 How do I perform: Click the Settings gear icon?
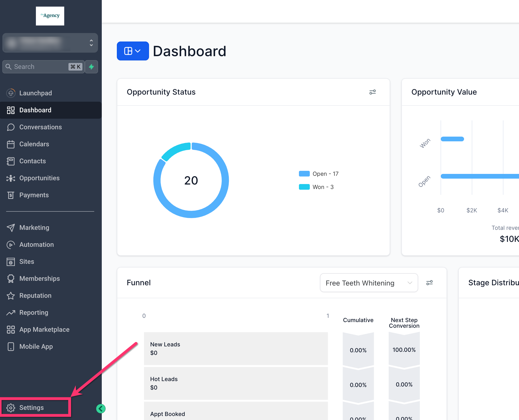11,408
